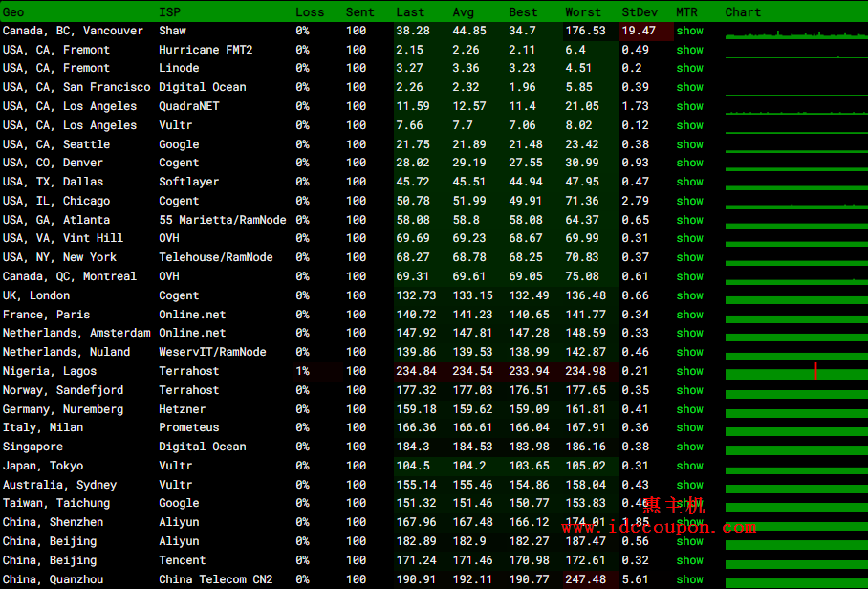Click the StDev column header
The width and height of the screenshot is (868, 589).
click(x=640, y=12)
